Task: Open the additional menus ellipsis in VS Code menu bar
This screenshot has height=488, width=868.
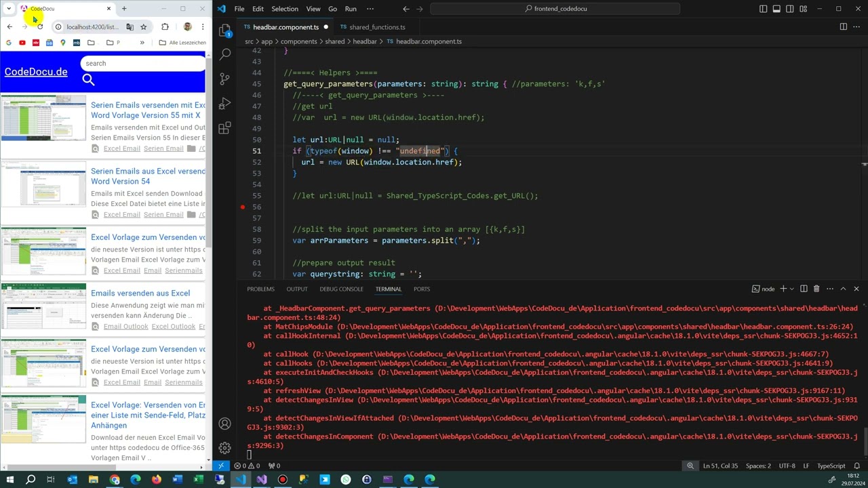Action: [370, 9]
